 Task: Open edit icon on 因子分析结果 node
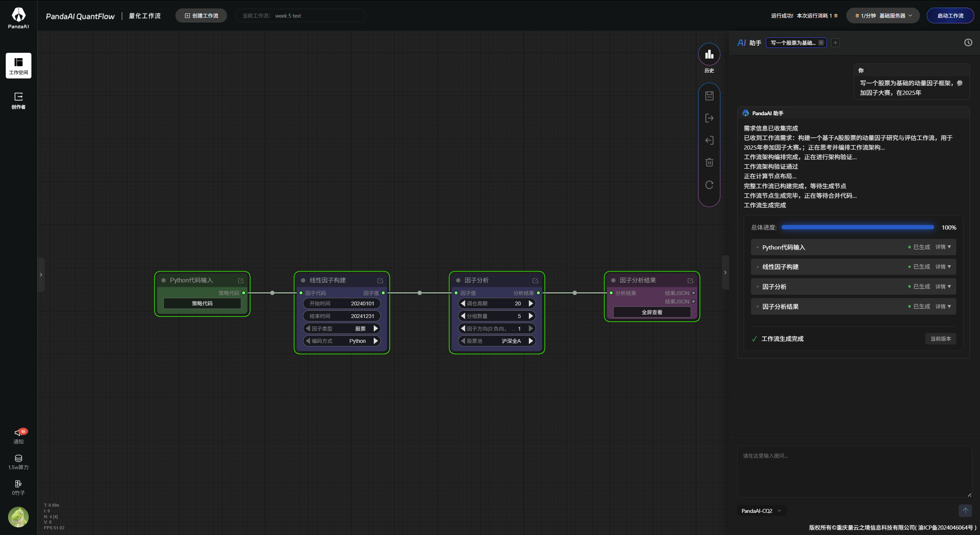click(690, 281)
